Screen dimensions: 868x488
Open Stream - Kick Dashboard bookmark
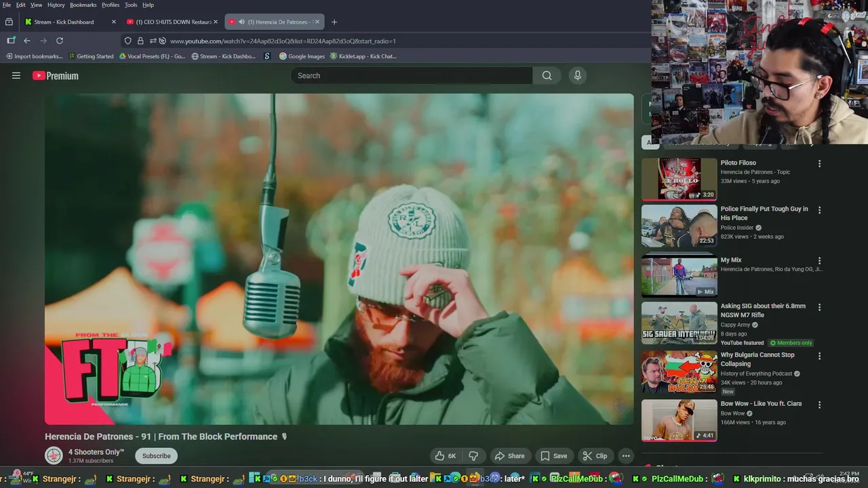[x=224, y=56]
